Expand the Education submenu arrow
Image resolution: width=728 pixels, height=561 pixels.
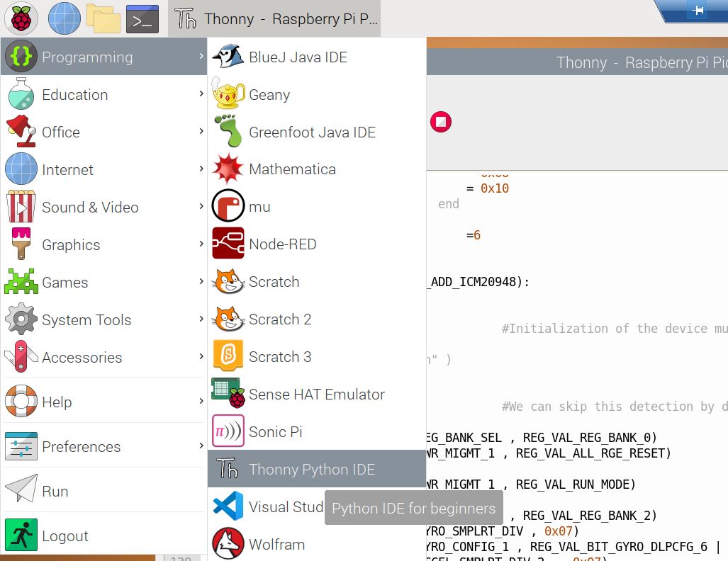click(201, 93)
